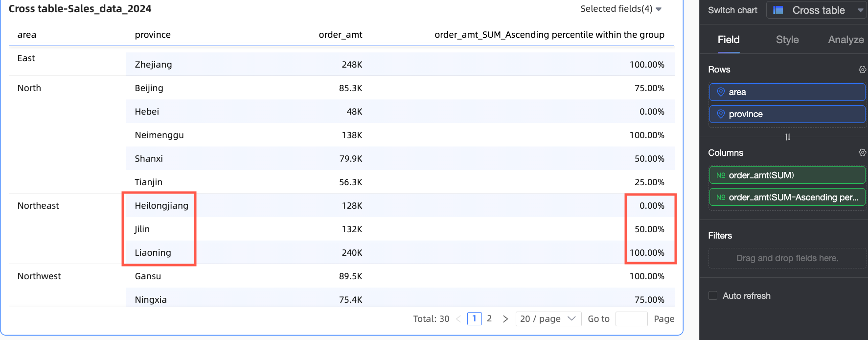868x340 pixels.
Task: Select Jilin province cell
Action: pyautogui.click(x=142, y=229)
